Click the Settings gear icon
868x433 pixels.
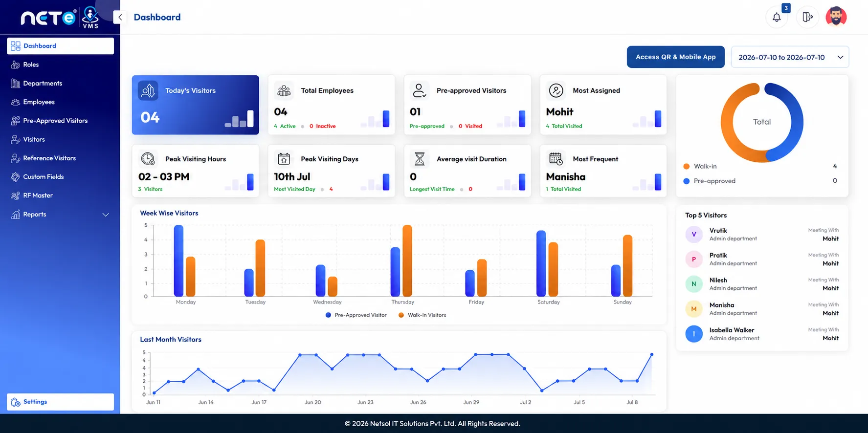[16, 402]
